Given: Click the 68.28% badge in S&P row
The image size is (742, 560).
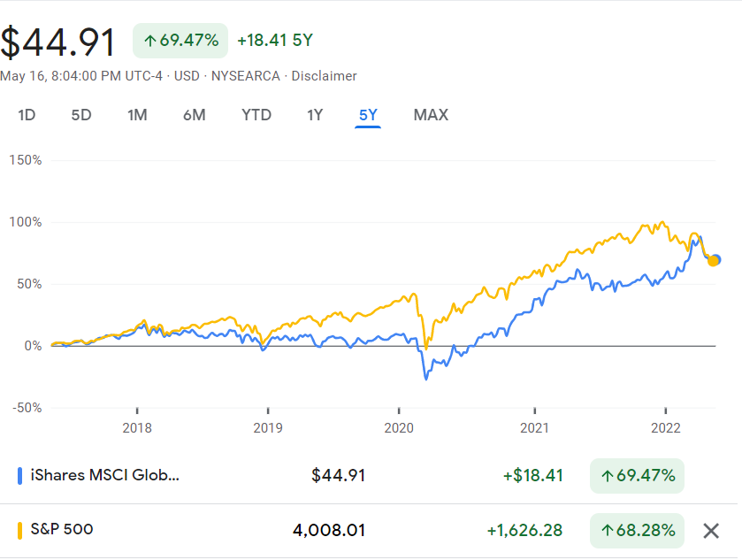Looking at the screenshot, I should tap(637, 531).
